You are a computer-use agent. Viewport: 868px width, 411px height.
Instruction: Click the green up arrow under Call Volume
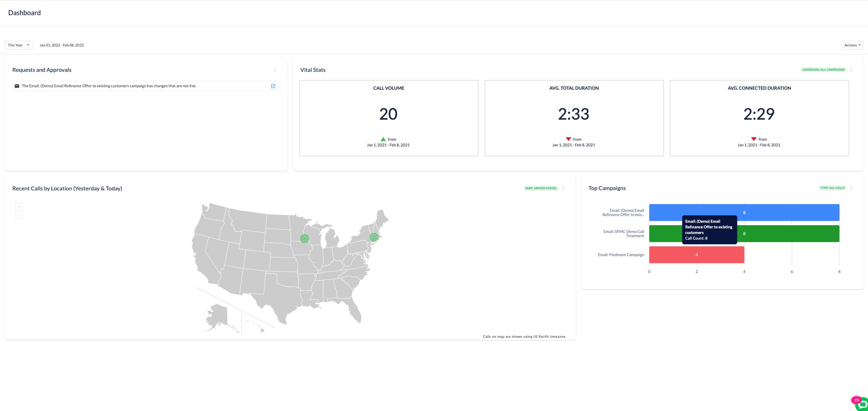[x=383, y=139]
